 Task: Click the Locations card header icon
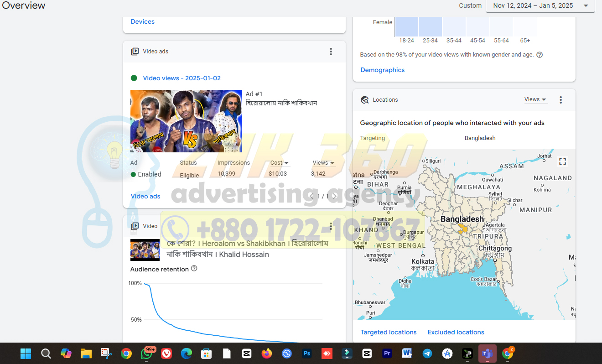click(364, 100)
